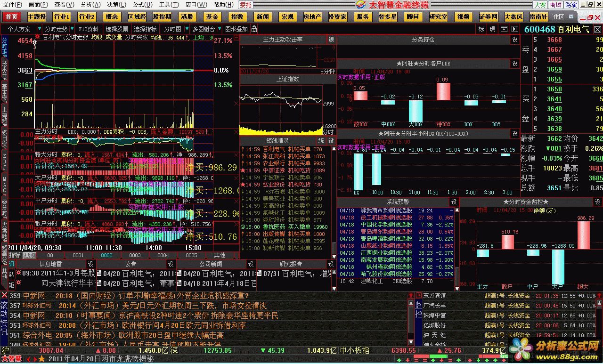Click the 统 icon in 短线精灵 header
The height and width of the screenshot is (364, 603).
pos(321,141)
